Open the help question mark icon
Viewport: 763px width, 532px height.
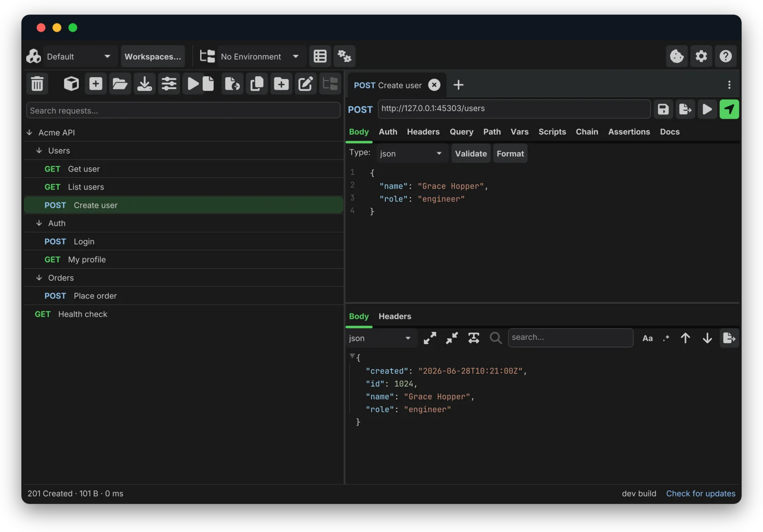tap(725, 56)
